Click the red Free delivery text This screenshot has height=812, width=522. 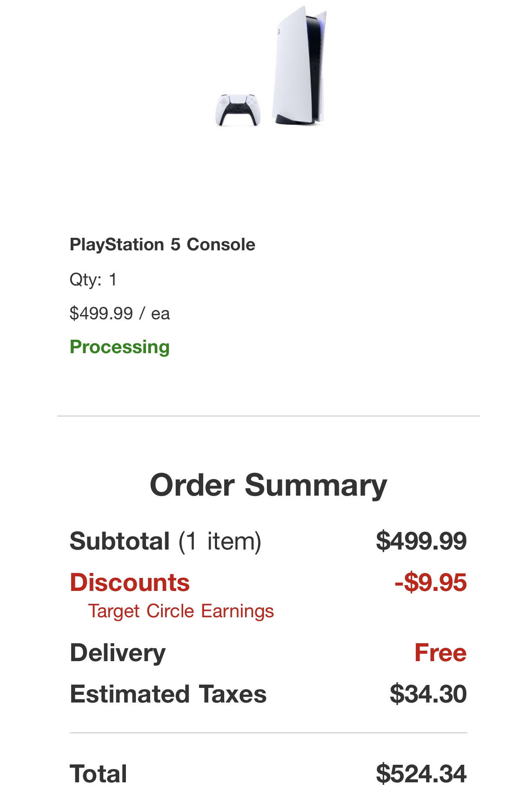tap(440, 652)
